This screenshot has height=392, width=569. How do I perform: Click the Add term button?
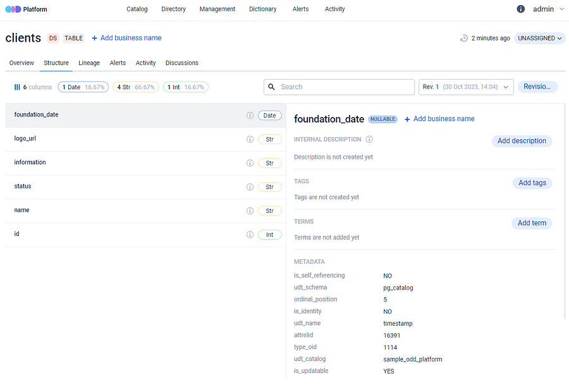531,223
